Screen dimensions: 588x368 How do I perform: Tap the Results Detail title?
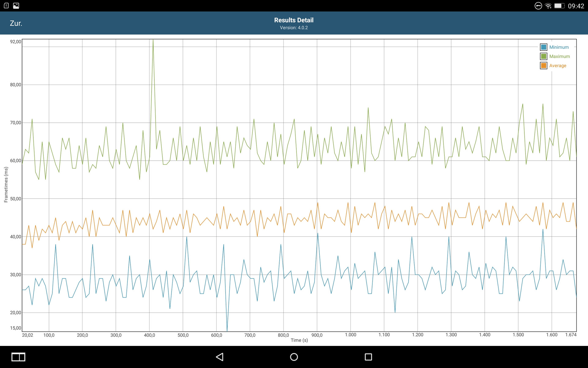click(x=294, y=20)
